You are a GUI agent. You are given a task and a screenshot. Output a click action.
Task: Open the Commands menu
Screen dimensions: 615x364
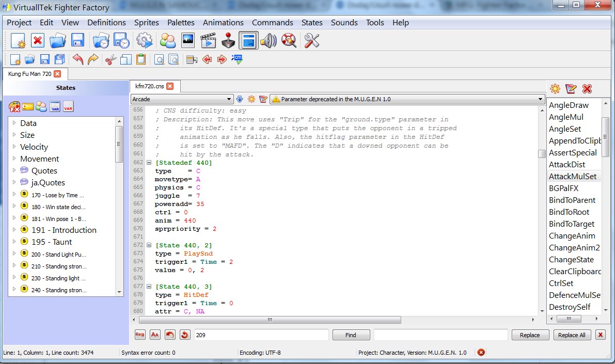click(273, 23)
